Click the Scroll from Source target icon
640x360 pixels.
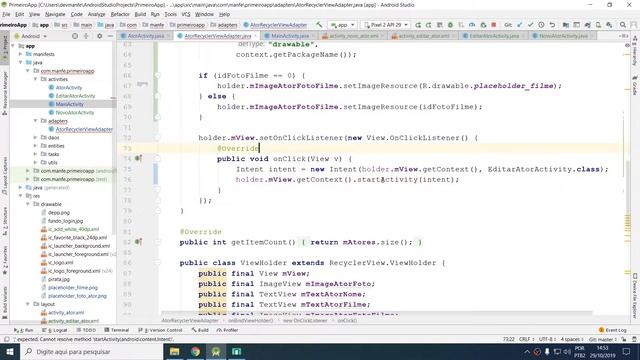75,36
